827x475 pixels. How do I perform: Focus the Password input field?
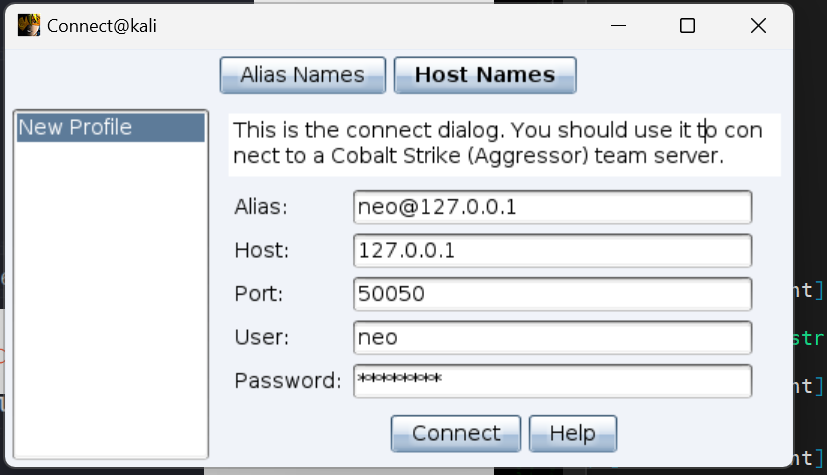click(x=551, y=381)
